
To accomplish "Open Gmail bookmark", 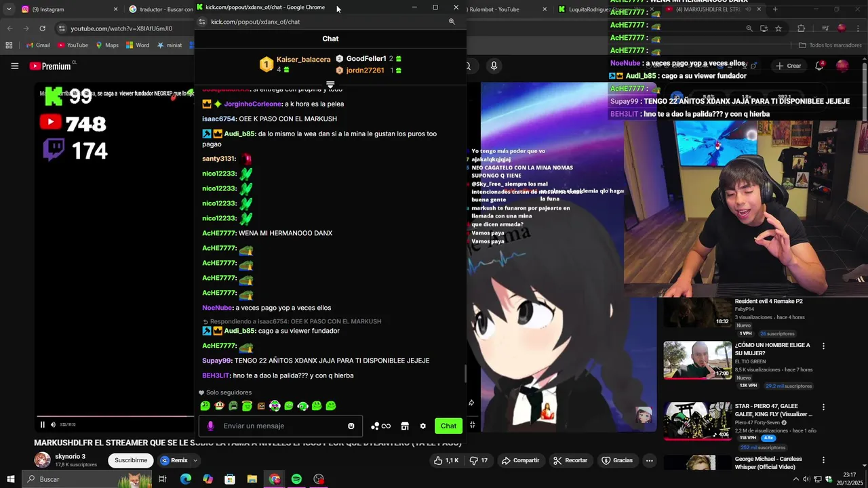I will click(38, 45).
